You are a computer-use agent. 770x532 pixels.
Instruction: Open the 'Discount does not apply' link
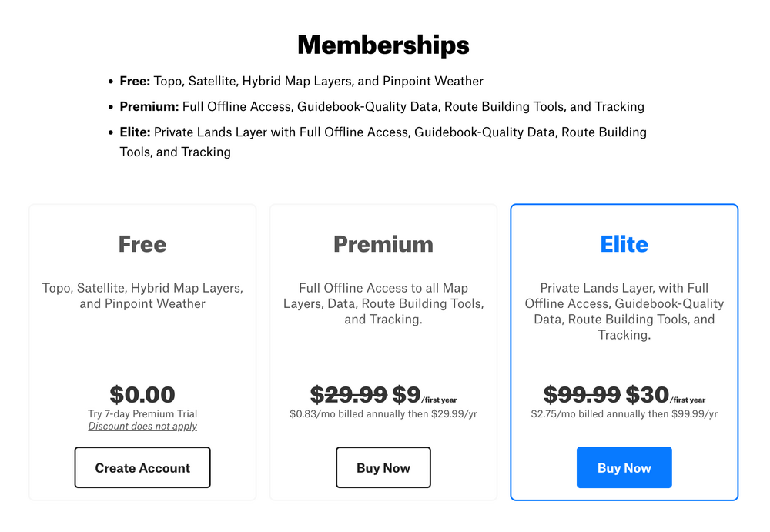coord(142,427)
